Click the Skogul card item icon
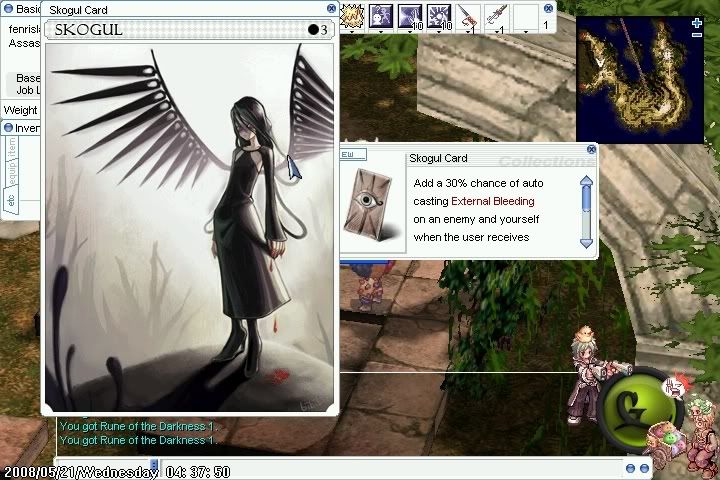Screen dimensions: 720x480 pos(370,204)
